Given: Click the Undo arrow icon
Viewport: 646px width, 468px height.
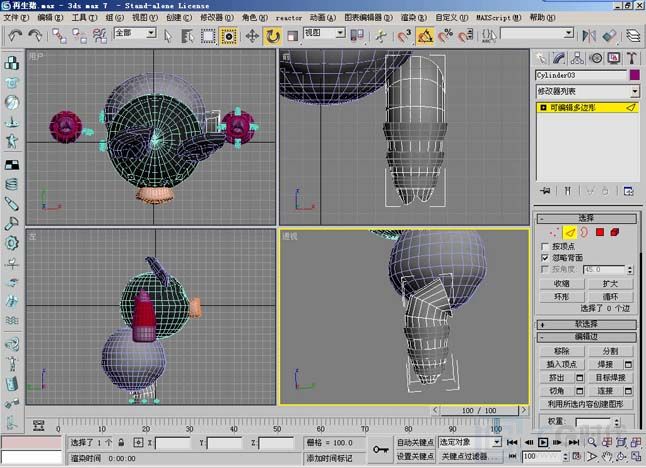Looking at the screenshot, I should tap(15, 36).
